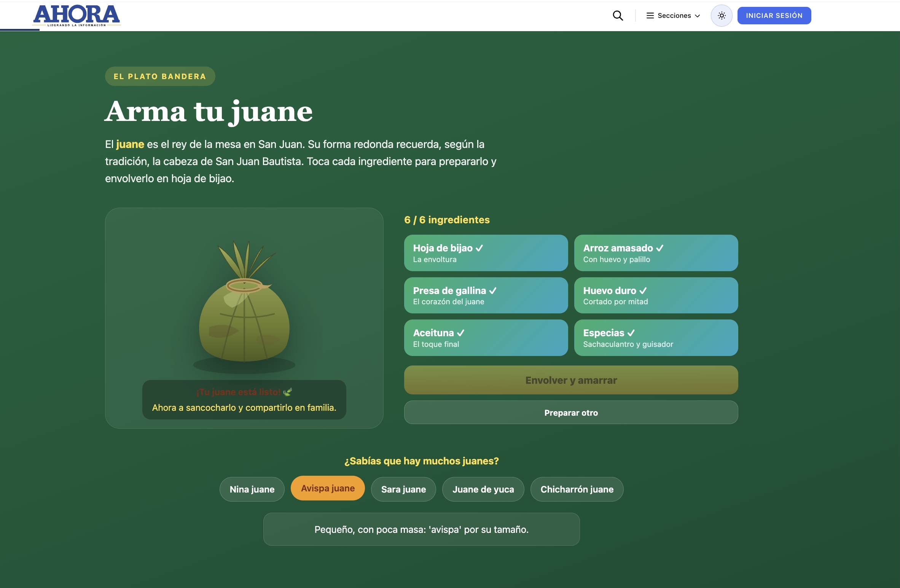This screenshot has width=900, height=588.
Task: Toggle the Especias ingredient
Action: click(656, 338)
